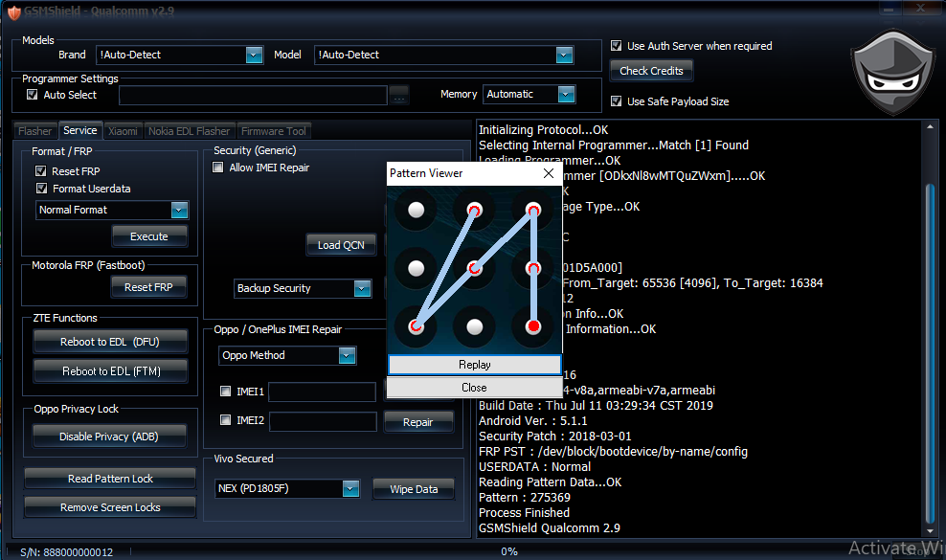
Task: Click the 0% progress bar
Action: pyautogui.click(x=509, y=551)
